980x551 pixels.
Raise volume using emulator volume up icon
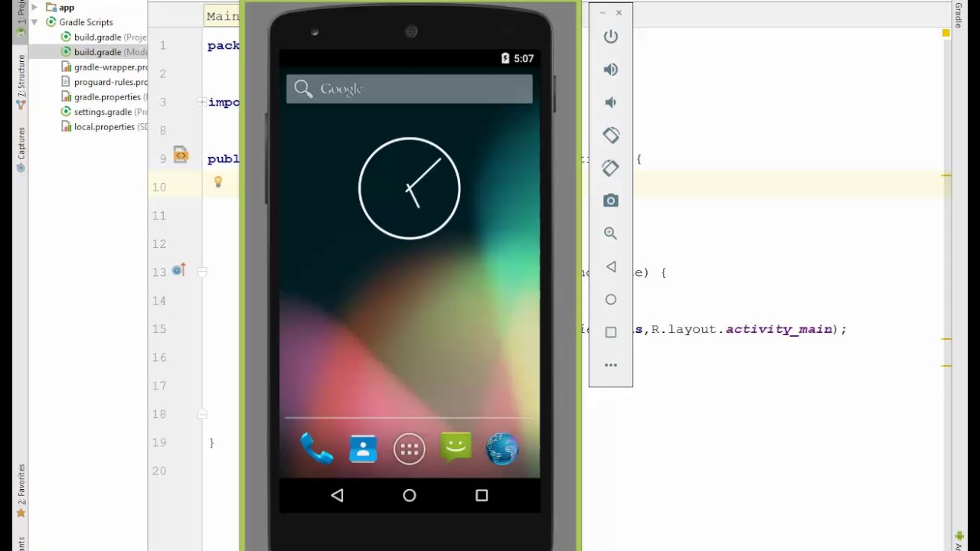pos(610,70)
